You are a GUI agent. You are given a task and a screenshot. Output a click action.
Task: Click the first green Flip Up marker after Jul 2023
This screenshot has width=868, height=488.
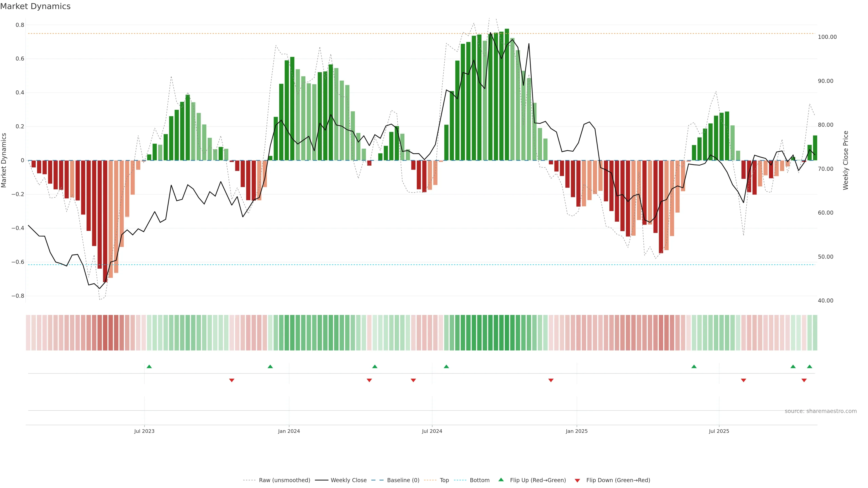tap(149, 366)
